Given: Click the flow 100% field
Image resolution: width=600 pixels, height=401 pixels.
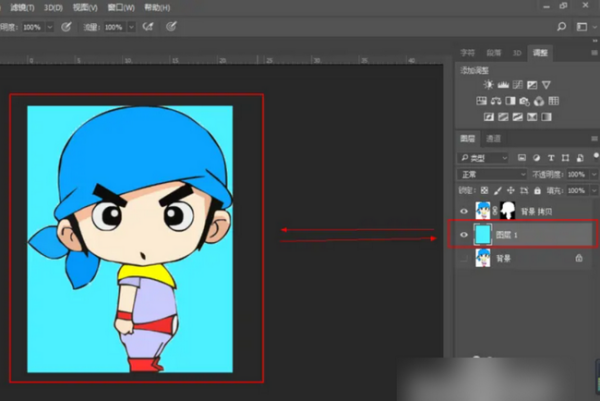Looking at the screenshot, I should click(x=115, y=27).
